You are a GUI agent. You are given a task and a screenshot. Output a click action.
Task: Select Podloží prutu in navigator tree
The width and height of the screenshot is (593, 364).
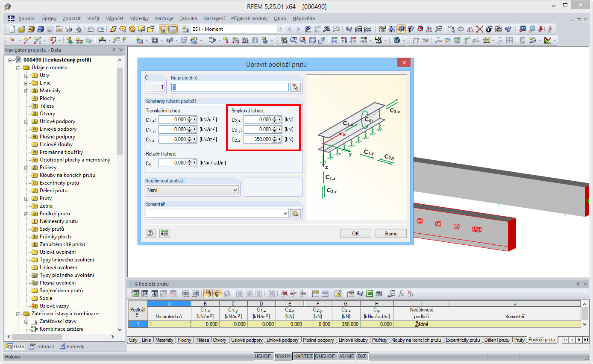(55, 214)
